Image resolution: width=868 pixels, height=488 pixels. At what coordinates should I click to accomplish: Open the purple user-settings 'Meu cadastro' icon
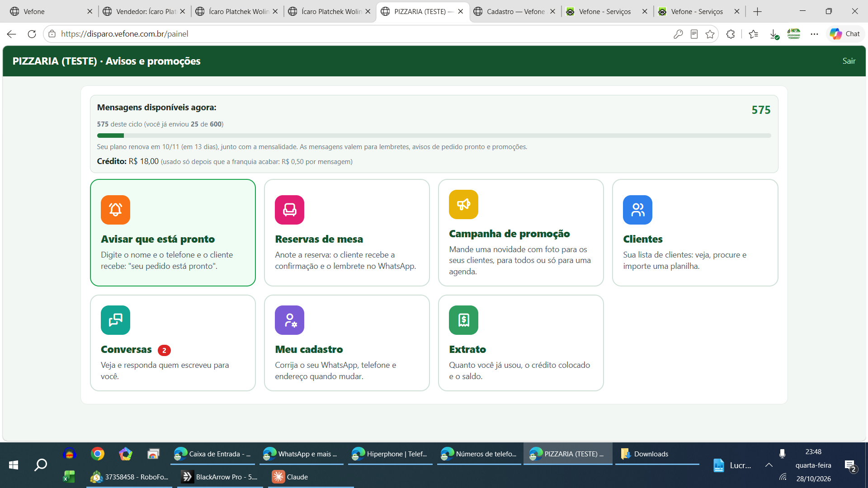pos(289,320)
